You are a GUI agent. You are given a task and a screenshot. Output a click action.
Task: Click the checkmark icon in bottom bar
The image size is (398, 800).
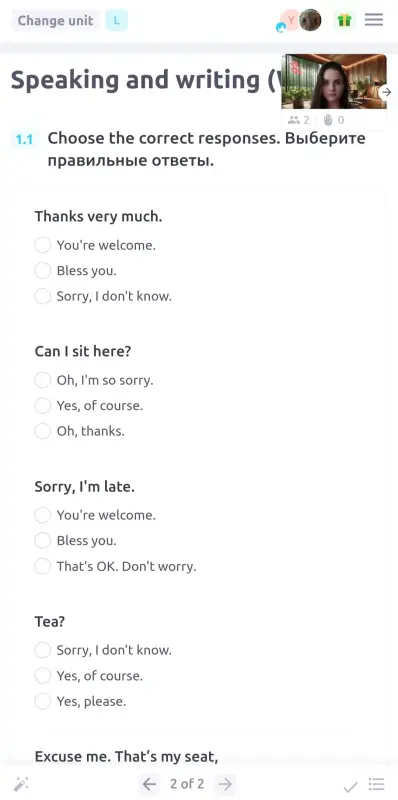click(x=350, y=785)
